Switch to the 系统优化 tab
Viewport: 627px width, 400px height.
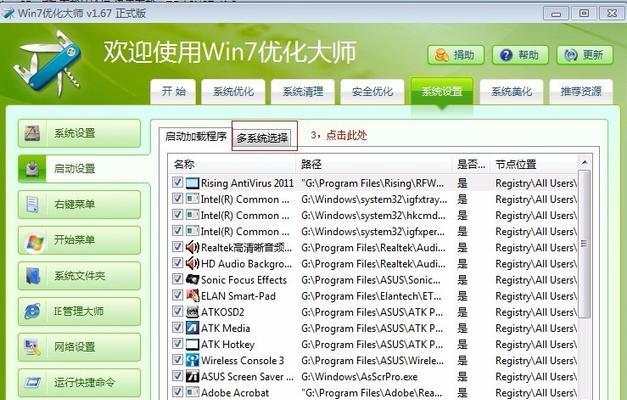click(233, 92)
